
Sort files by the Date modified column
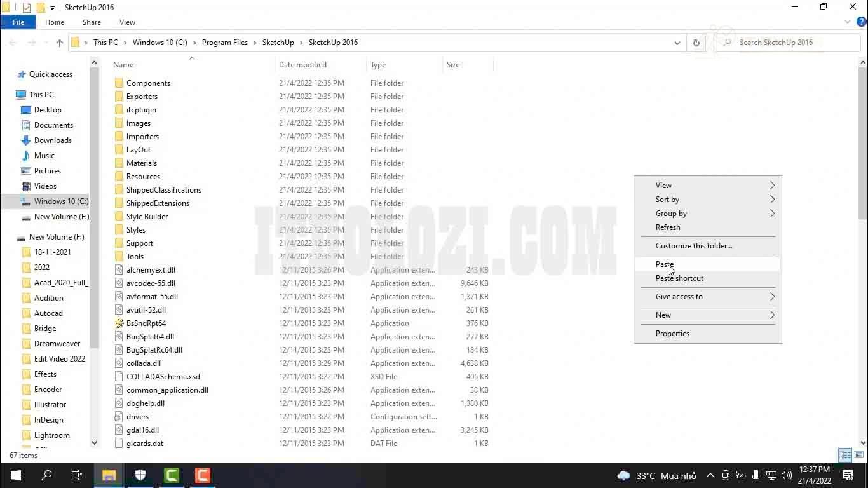pyautogui.click(x=302, y=65)
